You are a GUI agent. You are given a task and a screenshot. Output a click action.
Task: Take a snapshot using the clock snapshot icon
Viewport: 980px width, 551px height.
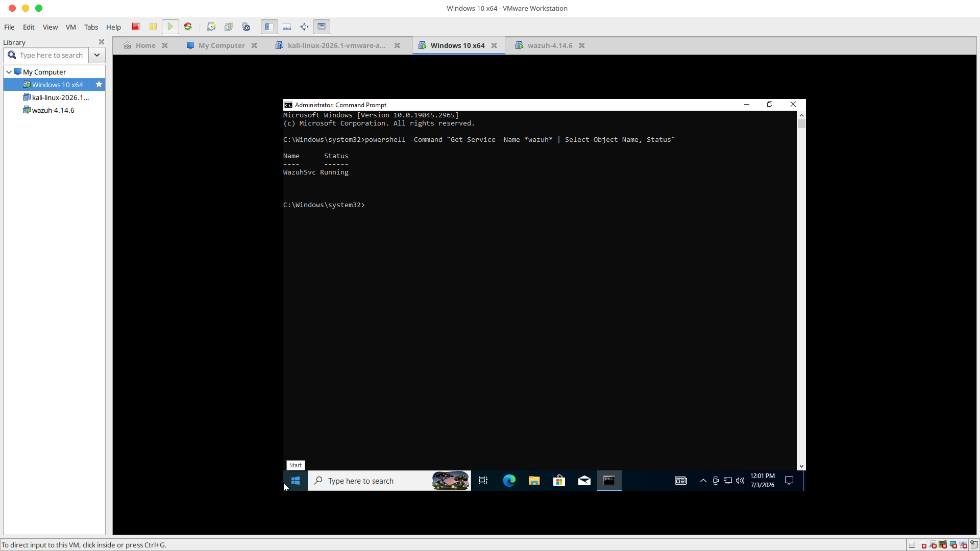(211, 27)
